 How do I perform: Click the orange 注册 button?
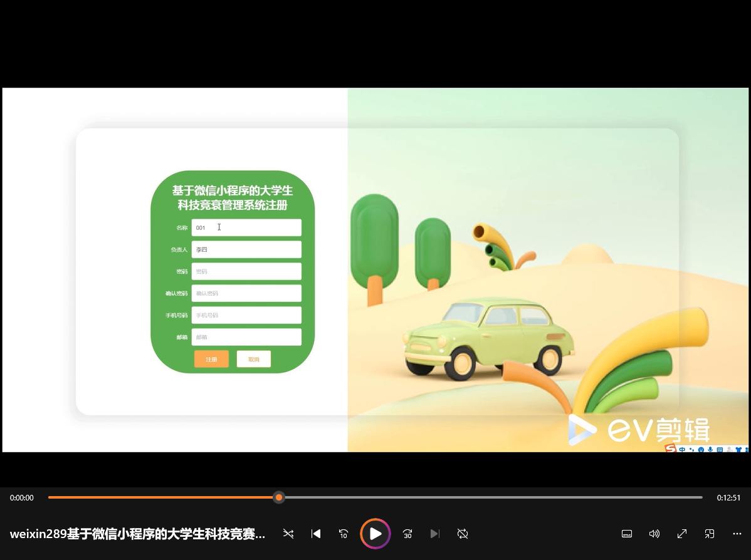(211, 359)
